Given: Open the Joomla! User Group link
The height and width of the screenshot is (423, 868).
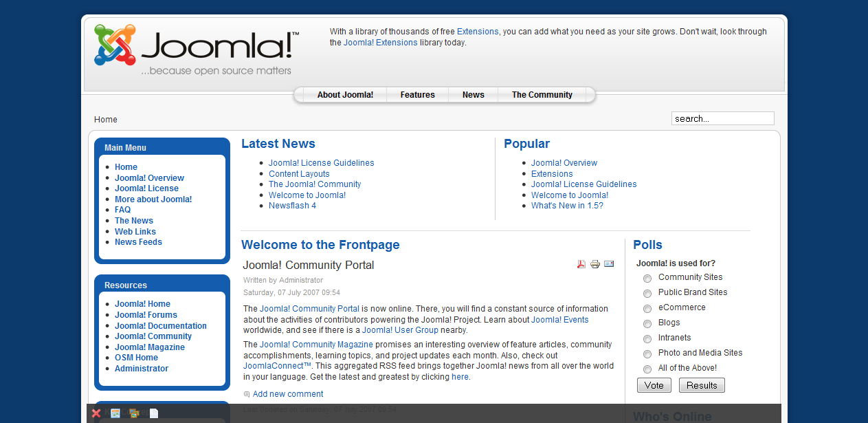Looking at the screenshot, I should [400, 330].
